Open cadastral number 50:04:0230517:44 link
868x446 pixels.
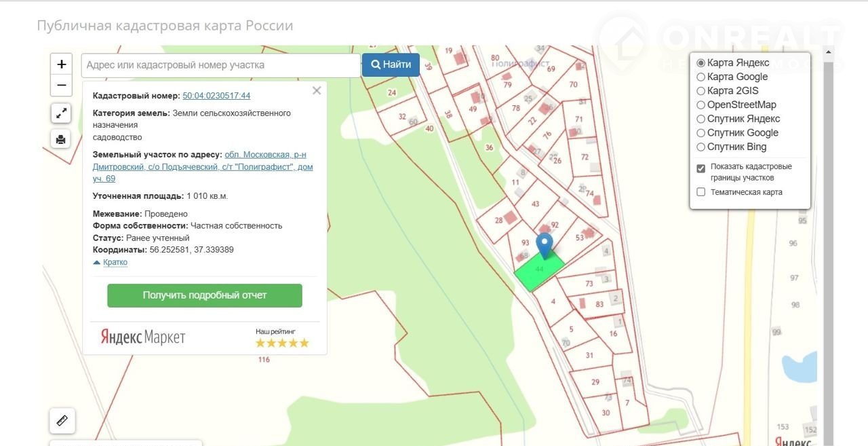tap(216, 96)
